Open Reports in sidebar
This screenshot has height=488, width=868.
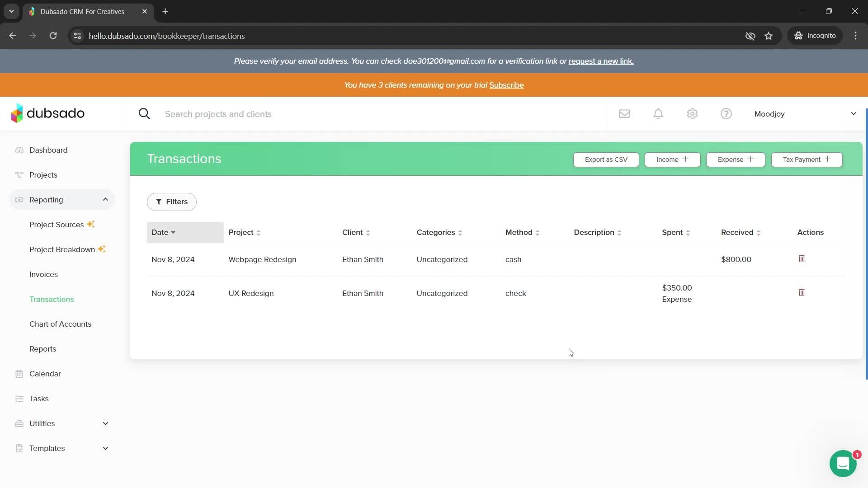[42, 349]
